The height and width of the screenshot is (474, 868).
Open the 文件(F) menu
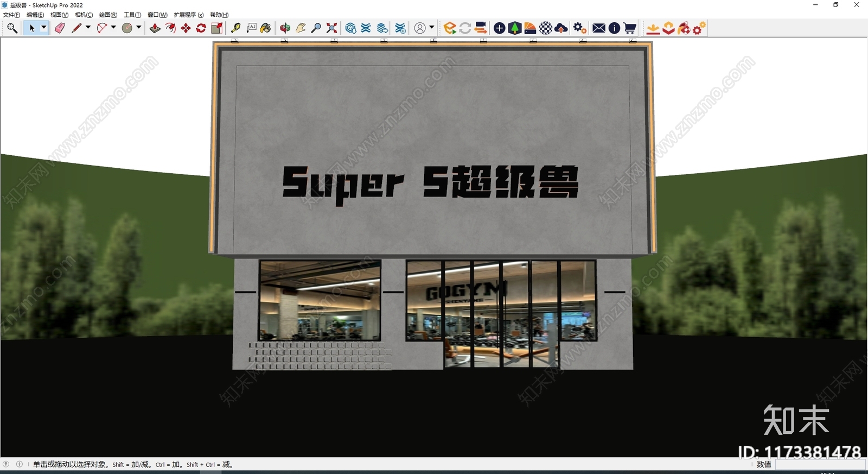(x=11, y=15)
